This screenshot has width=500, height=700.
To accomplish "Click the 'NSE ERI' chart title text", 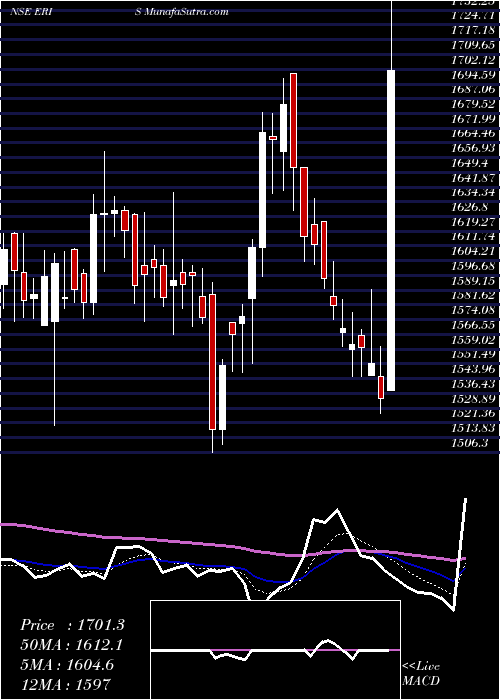I will pyautogui.click(x=30, y=12).
